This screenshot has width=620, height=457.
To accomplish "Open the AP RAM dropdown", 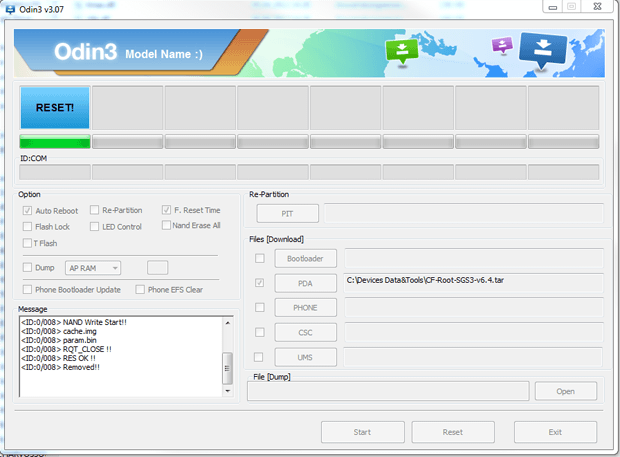I will pos(93,268).
